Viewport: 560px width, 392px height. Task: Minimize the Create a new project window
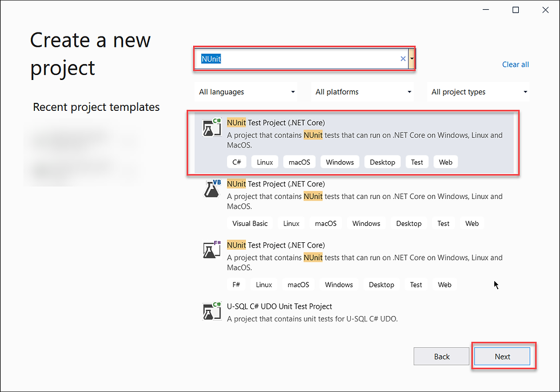(x=486, y=10)
